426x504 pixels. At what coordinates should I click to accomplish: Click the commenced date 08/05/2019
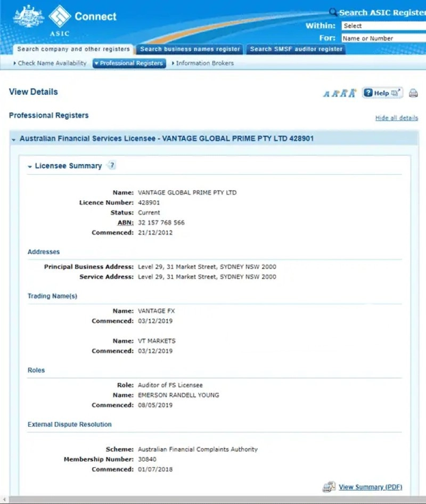tap(155, 405)
